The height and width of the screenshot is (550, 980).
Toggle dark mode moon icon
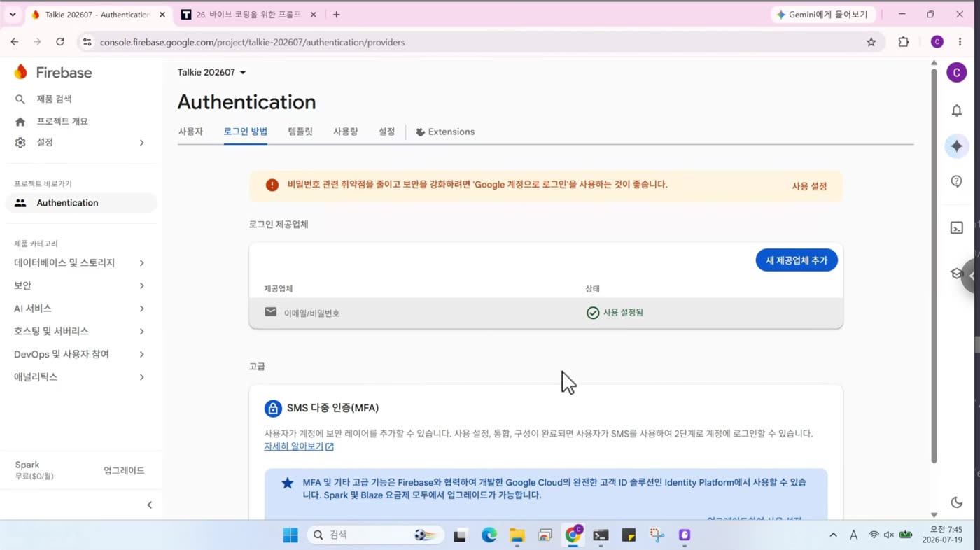tap(957, 502)
